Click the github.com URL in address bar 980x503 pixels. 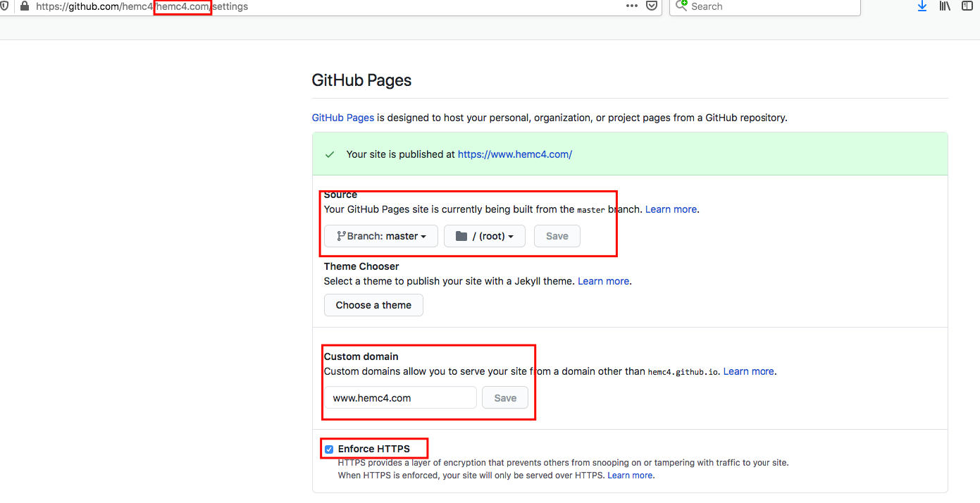141,6
